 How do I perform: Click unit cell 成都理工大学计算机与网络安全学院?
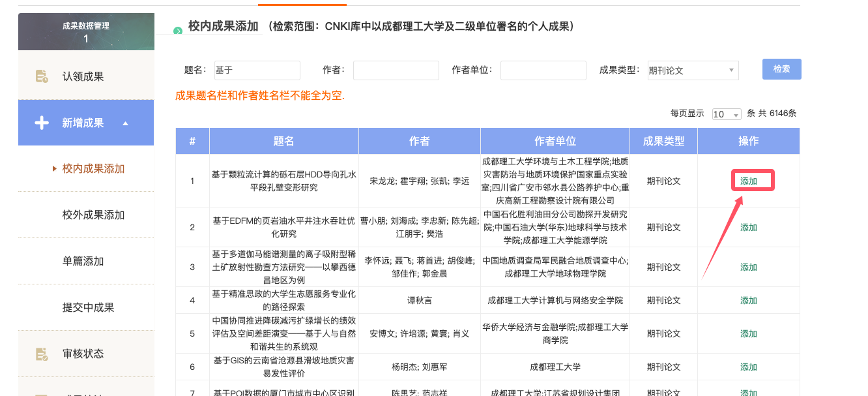click(555, 301)
